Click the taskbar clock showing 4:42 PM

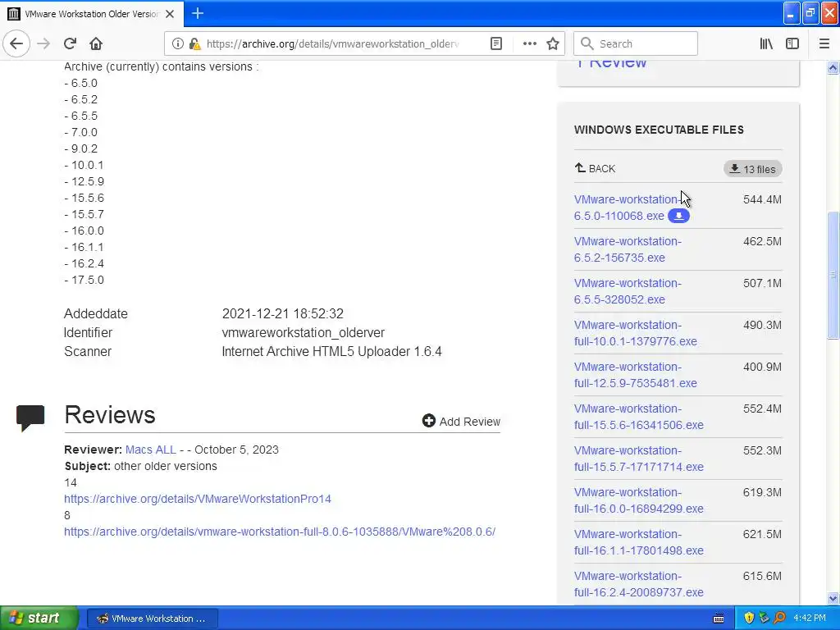point(810,619)
